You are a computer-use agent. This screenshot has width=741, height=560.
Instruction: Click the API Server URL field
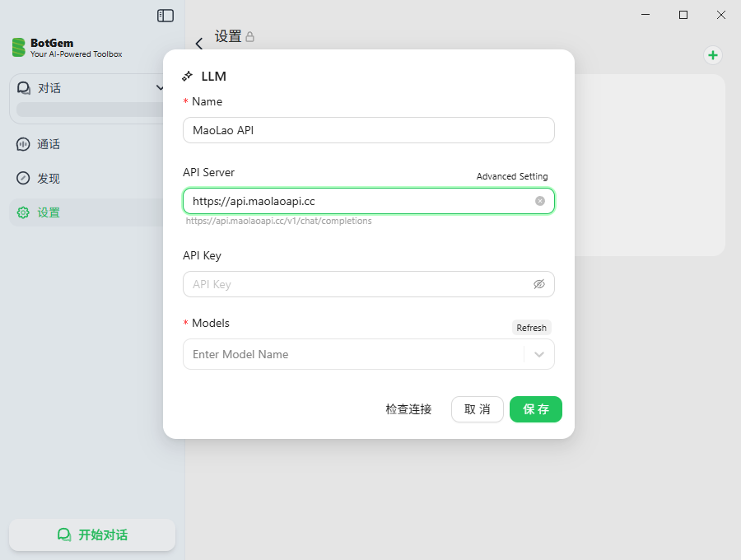tap(369, 201)
